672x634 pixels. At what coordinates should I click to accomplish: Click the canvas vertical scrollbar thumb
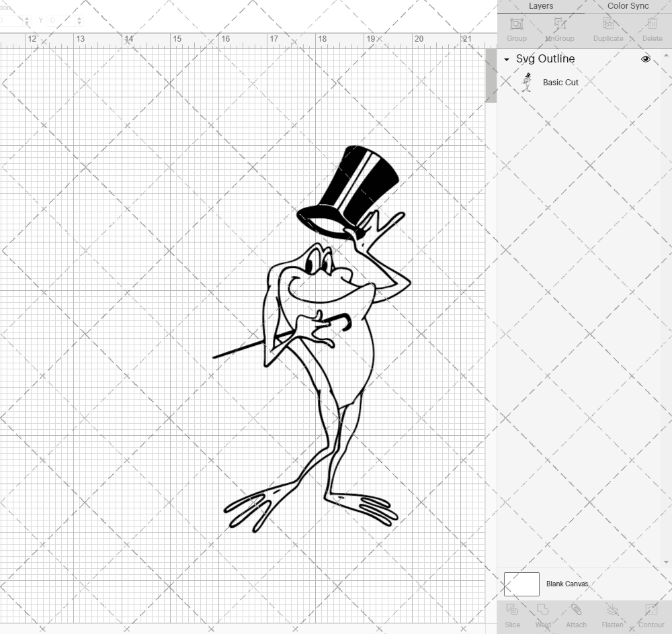click(491, 75)
